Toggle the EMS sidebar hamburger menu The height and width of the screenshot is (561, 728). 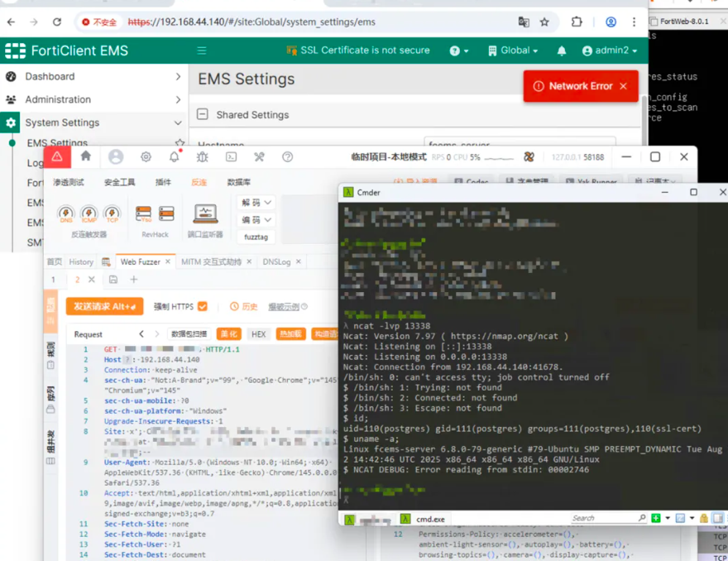tap(202, 50)
